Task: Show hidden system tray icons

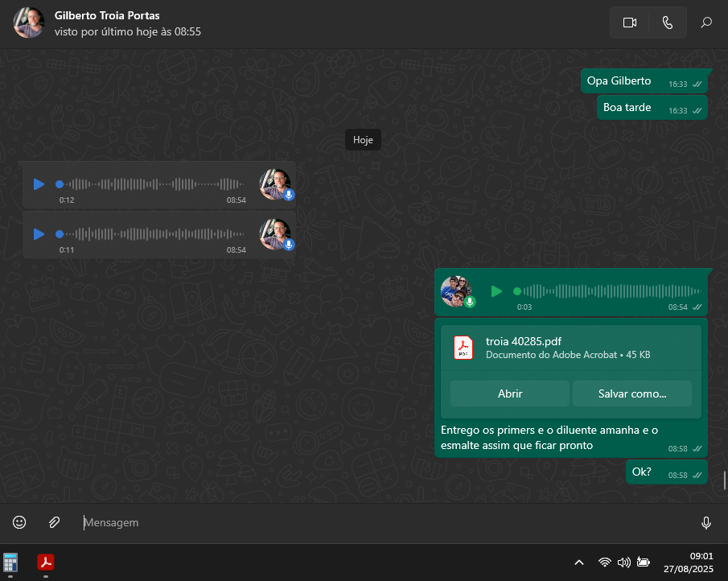Action: [x=578, y=562]
